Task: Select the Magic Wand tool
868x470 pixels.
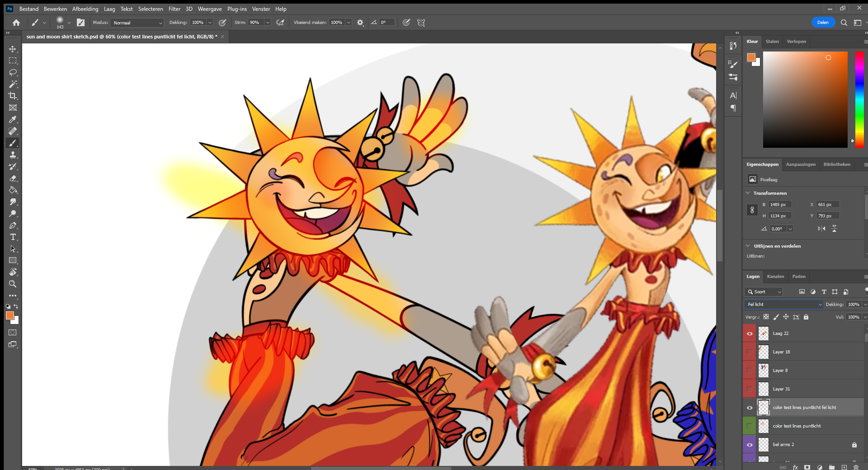Action: [13, 84]
